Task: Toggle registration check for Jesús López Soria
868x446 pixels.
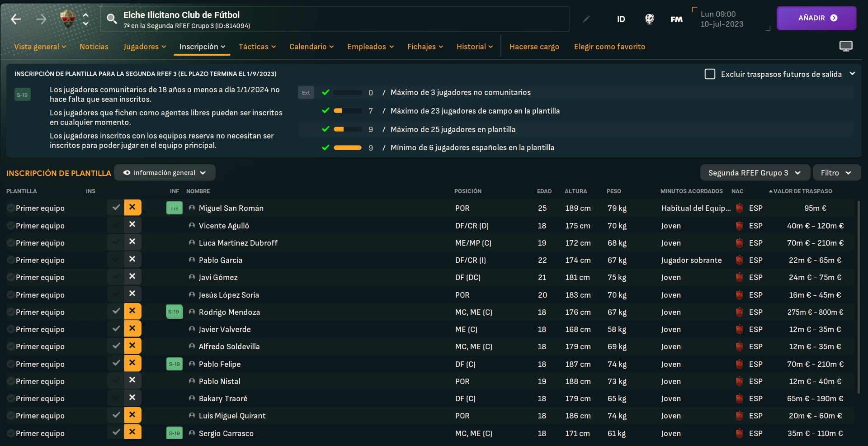Action: [x=116, y=294]
